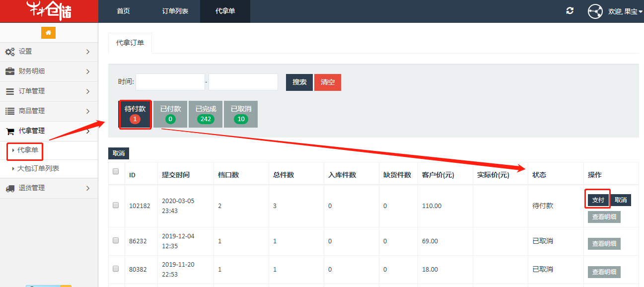
Task: Click the date 2019-12-04 12:35
Action: pyautogui.click(x=178, y=241)
